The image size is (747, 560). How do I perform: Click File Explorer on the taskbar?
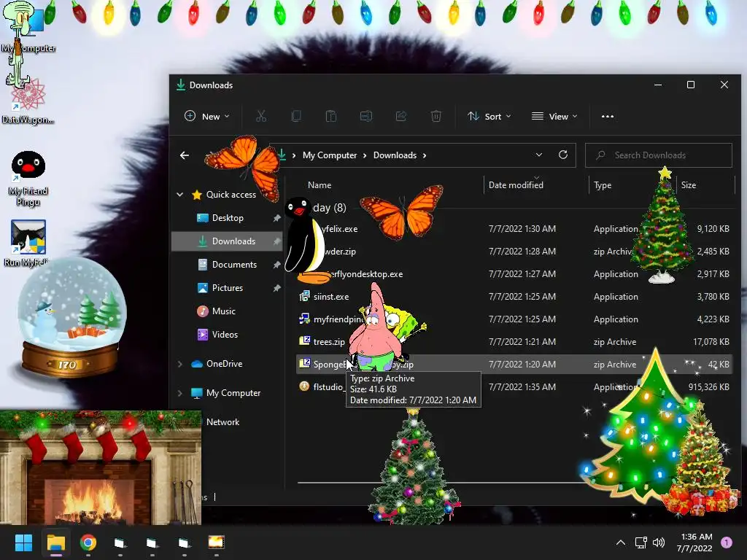(x=55, y=542)
